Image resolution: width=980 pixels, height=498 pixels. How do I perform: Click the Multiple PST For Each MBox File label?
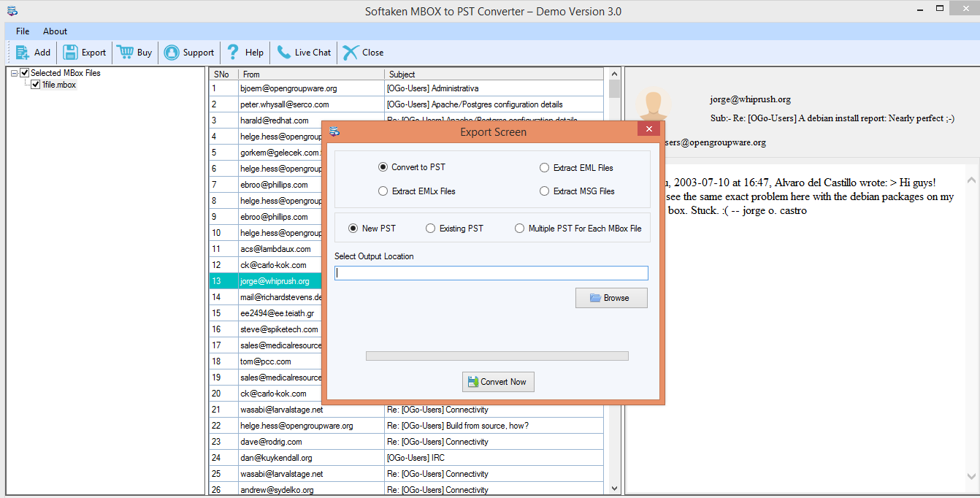(x=585, y=229)
